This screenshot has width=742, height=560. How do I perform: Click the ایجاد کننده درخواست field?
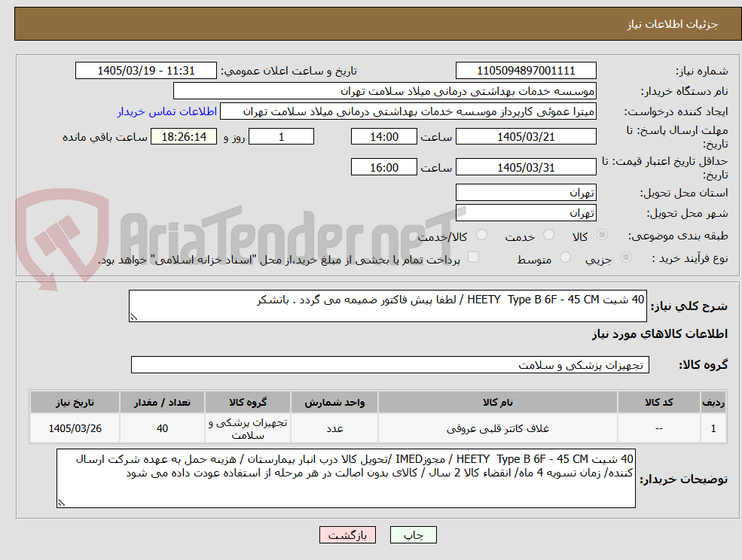click(408, 111)
